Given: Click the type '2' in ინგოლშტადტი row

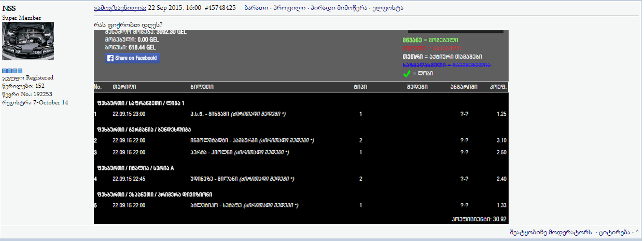Looking at the screenshot, I should tap(361, 140).
